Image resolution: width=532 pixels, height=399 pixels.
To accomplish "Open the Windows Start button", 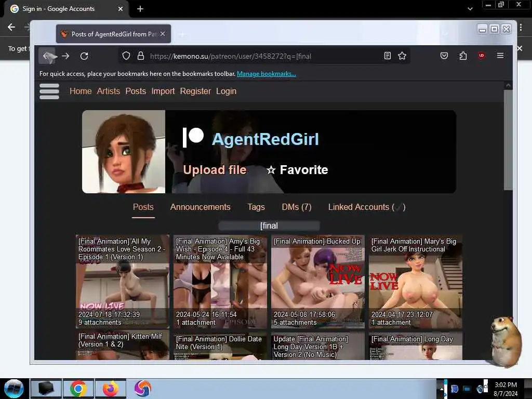I will (14, 389).
